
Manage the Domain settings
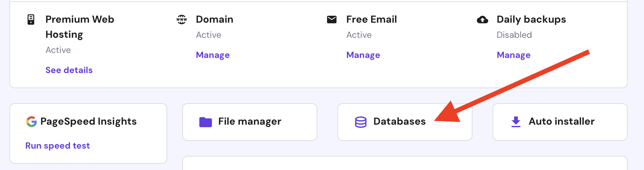213,55
